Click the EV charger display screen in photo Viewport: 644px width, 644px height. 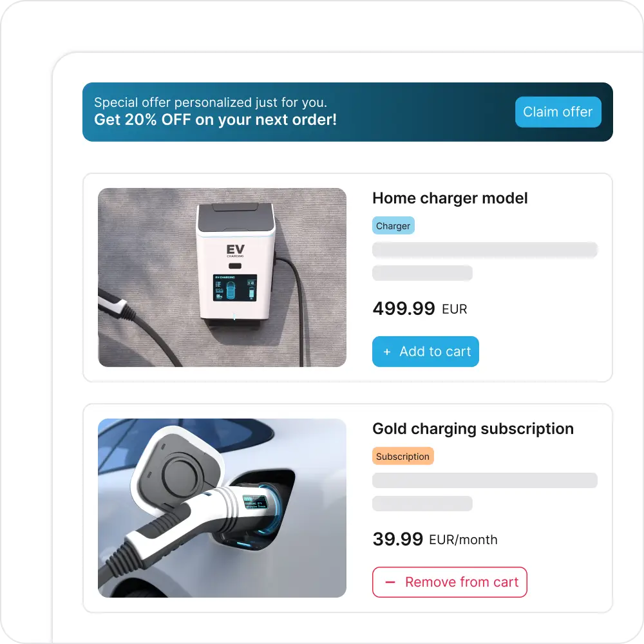pyautogui.click(x=235, y=287)
